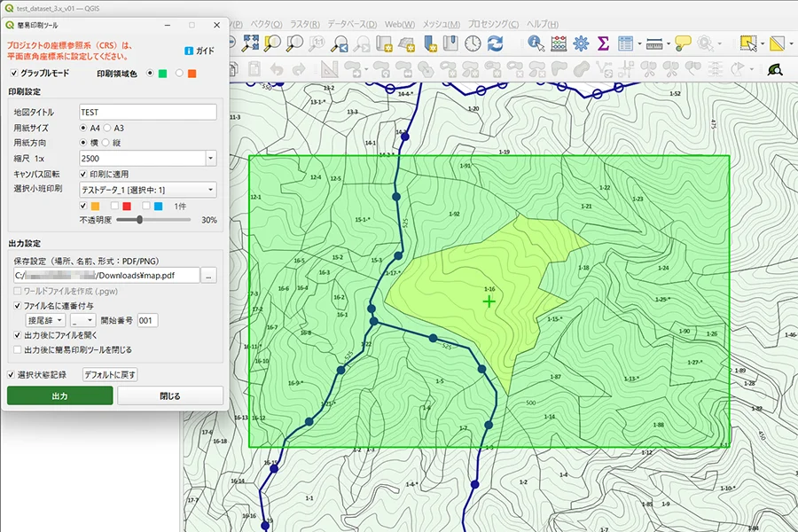Expand the select features dropdown arrow
Screen dimensions: 798x532
[x=763, y=44]
